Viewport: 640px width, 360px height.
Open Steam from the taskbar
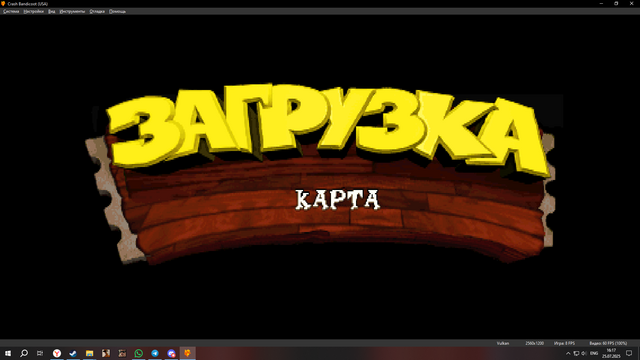(x=73, y=353)
